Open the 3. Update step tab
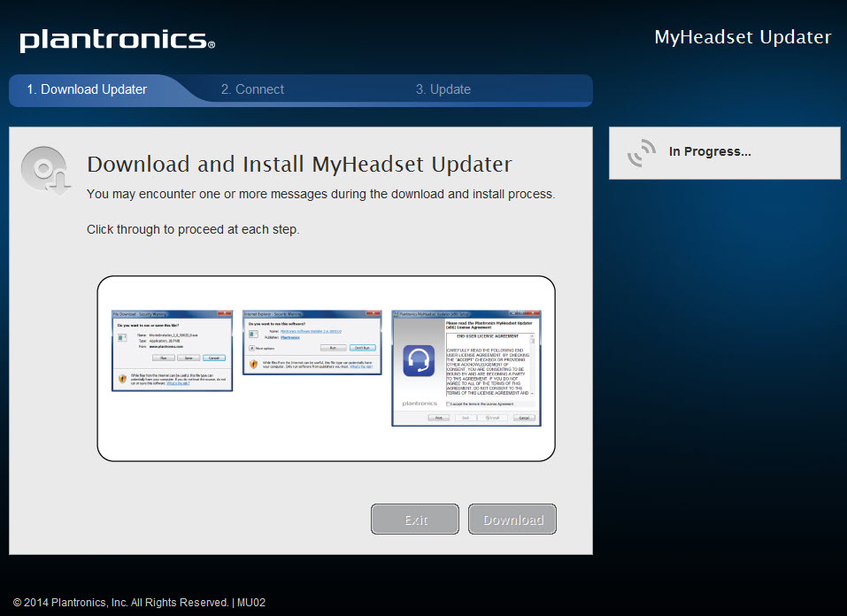 point(443,89)
